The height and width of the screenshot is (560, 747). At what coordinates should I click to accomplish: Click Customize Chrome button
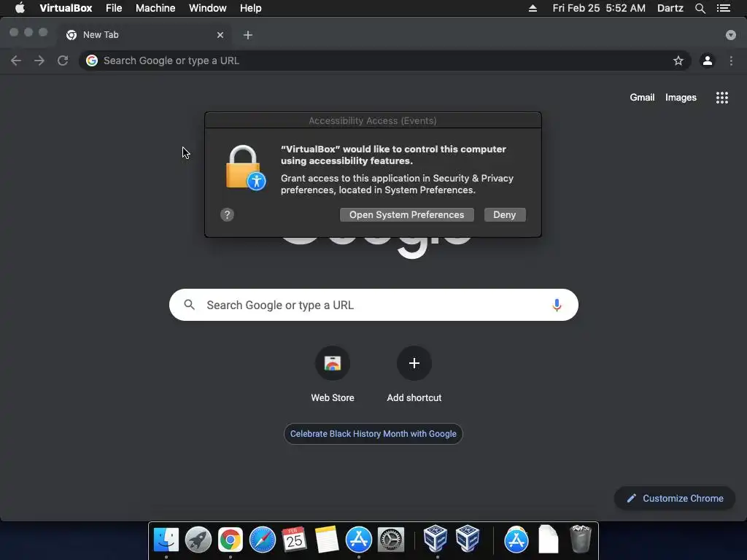(x=675, y=498)
